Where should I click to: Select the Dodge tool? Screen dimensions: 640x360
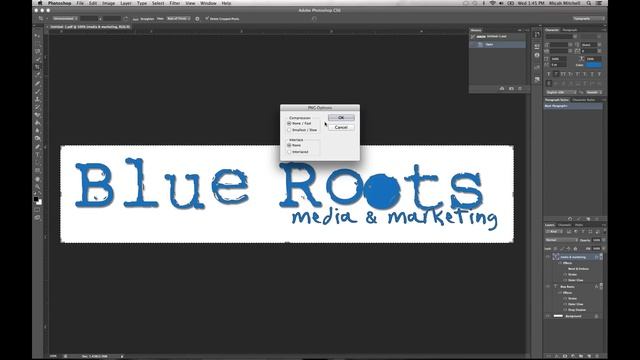point(38,139)
